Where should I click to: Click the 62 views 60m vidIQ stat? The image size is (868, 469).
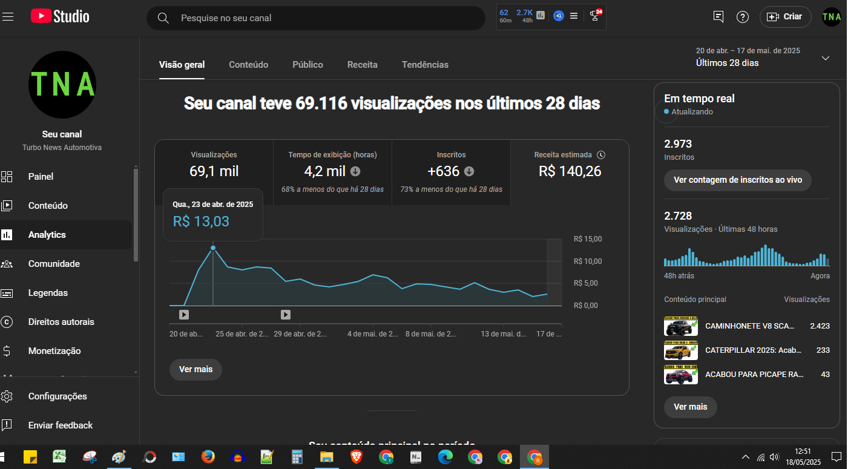point(505,16)
